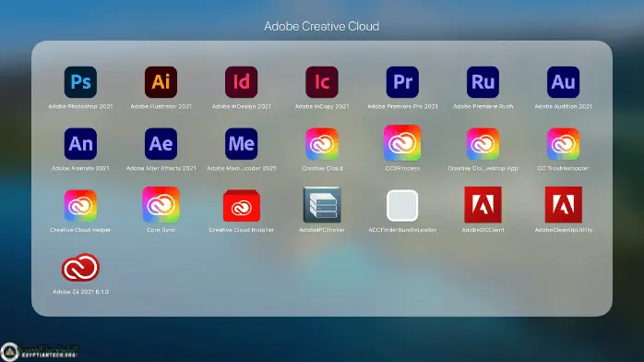
Task: Launch Adobe Premiere Rush icon
Action: (483, 82)
